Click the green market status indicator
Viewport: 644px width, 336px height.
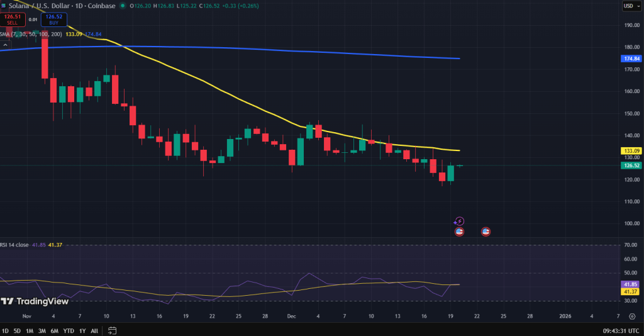tap(123, 6)
